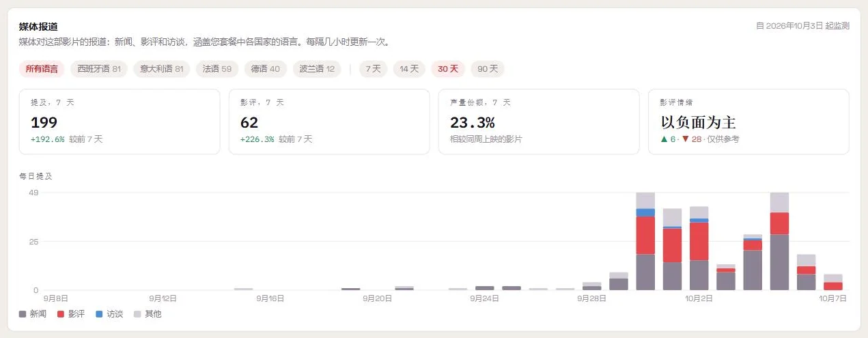The height and width of the screenshot is (338, 868).
Task: Select the 30 天 time range
Action: 448,69
